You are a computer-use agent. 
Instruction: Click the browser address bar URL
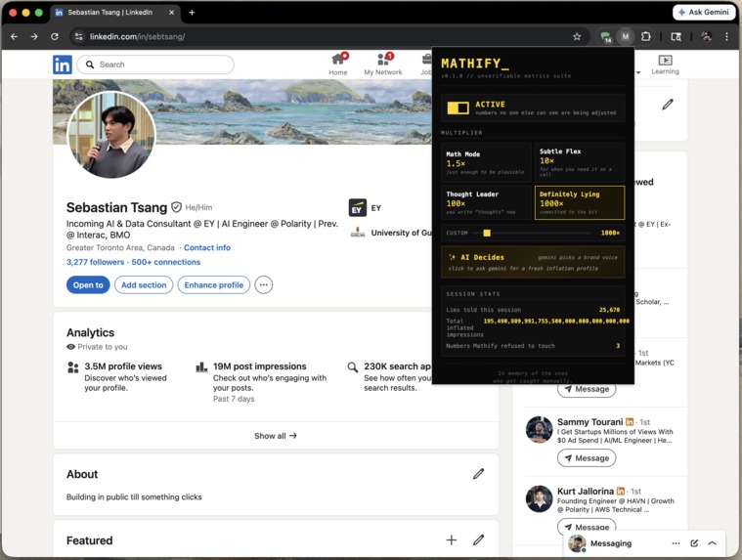coord(137,36)
